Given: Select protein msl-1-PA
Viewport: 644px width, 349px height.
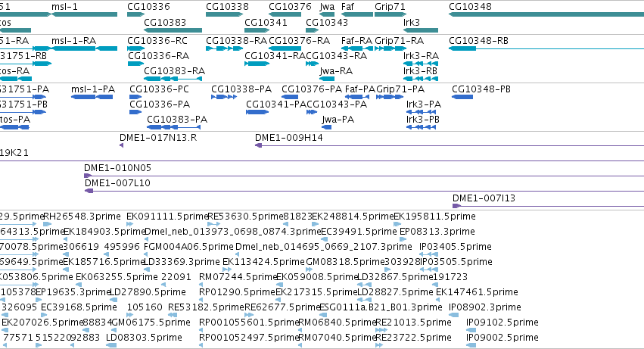Looking at the screenshot, I should (92, 97).
